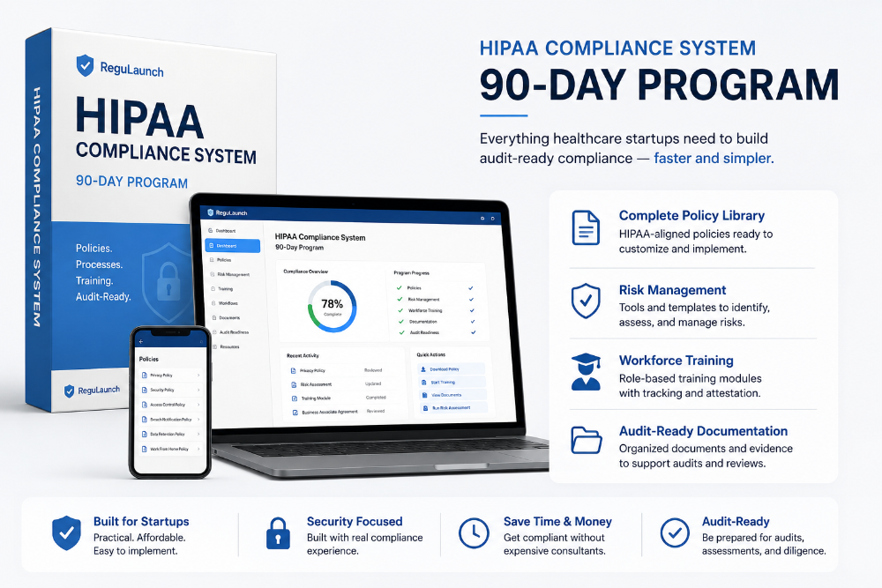Click the Workforce Training feature heading
This screenshot has height=588, width=882.
point(676,361)
